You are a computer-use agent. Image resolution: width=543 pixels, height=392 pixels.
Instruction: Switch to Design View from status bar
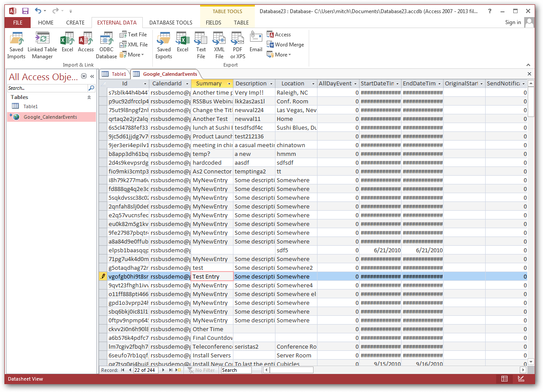(x=521, y=378)
